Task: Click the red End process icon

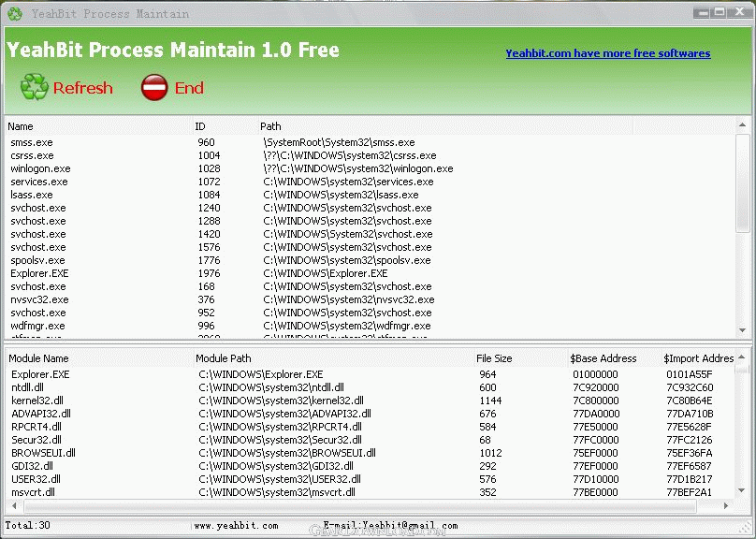Action: 154,87
